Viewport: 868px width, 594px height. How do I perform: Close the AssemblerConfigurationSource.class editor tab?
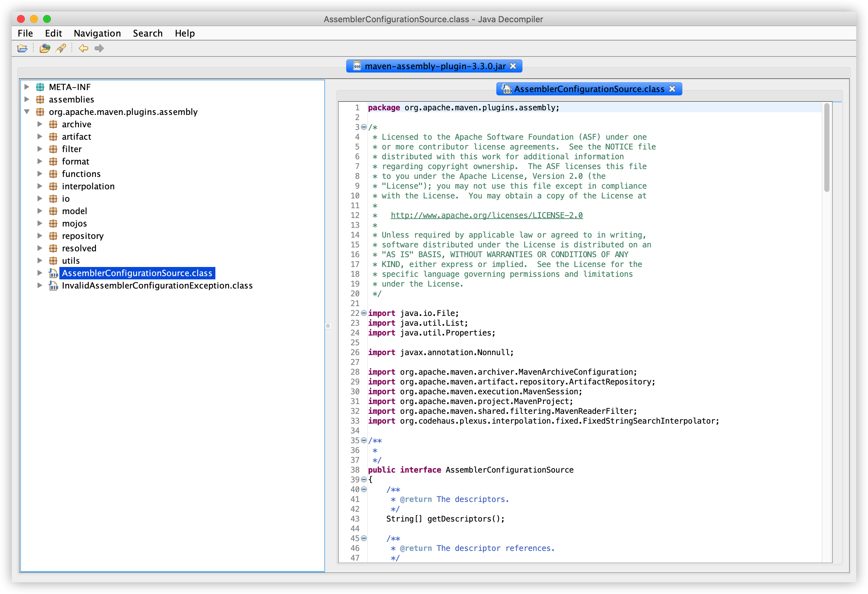pos(672,89)
